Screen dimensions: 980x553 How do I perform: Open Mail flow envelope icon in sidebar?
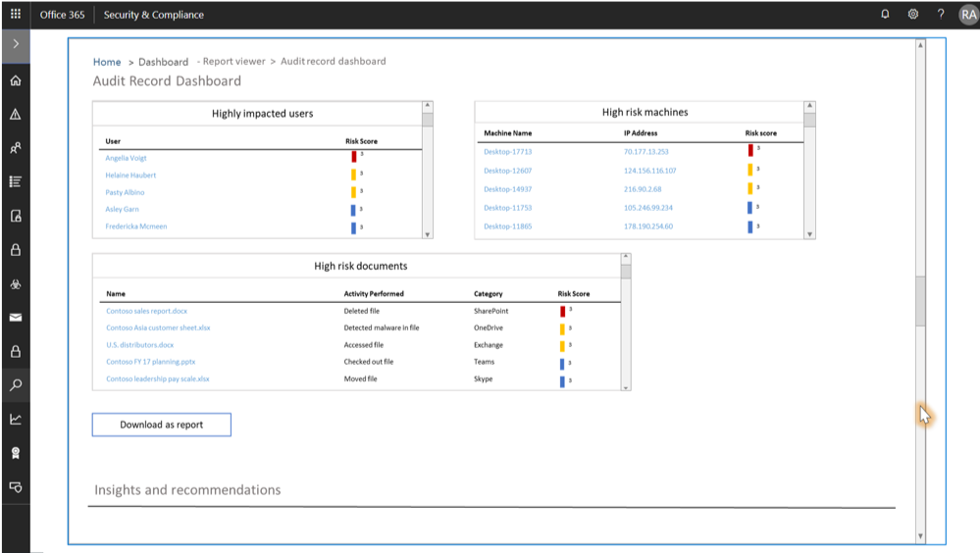16,318
